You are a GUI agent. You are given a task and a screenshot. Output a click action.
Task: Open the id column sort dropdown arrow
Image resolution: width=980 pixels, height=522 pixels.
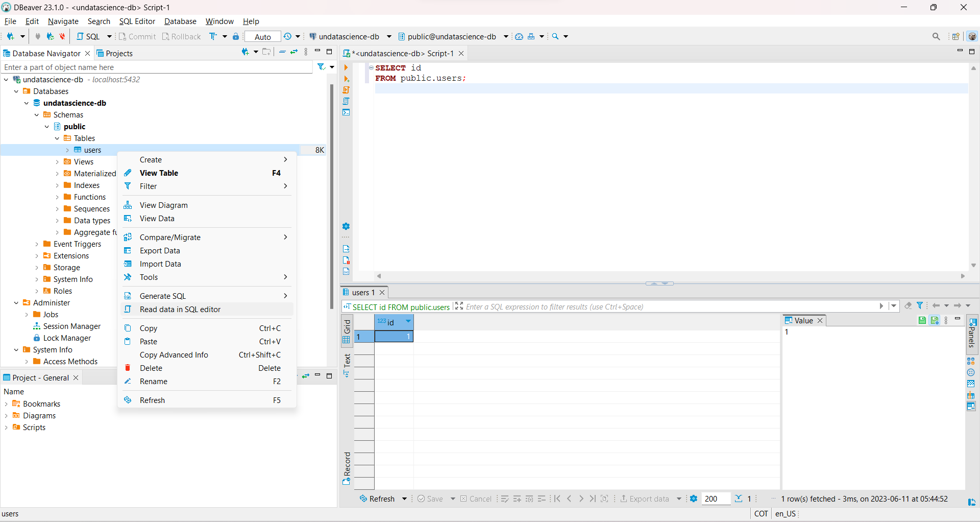point(408,321)
